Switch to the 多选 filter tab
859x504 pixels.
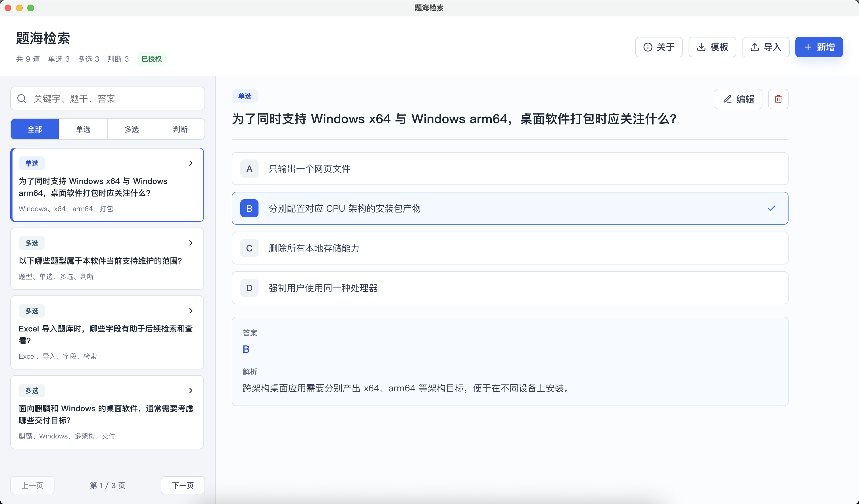pyautogui.click(x=132, y=129)
